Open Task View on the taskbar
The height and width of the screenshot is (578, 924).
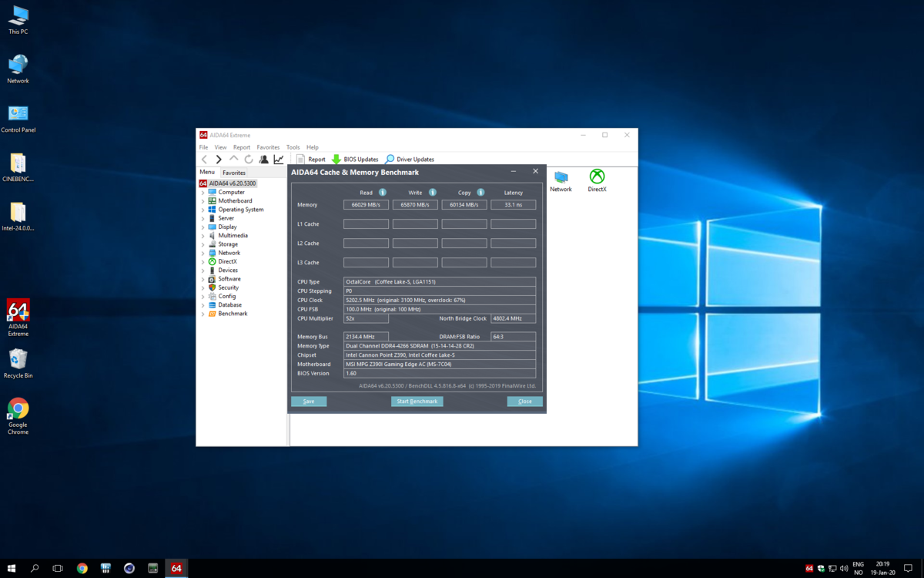tap(58, 568)
